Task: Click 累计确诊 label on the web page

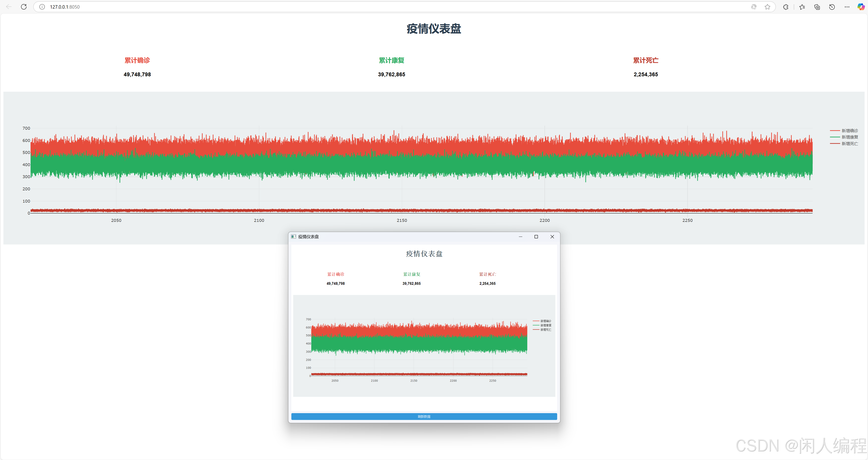Action: (137, 60)
